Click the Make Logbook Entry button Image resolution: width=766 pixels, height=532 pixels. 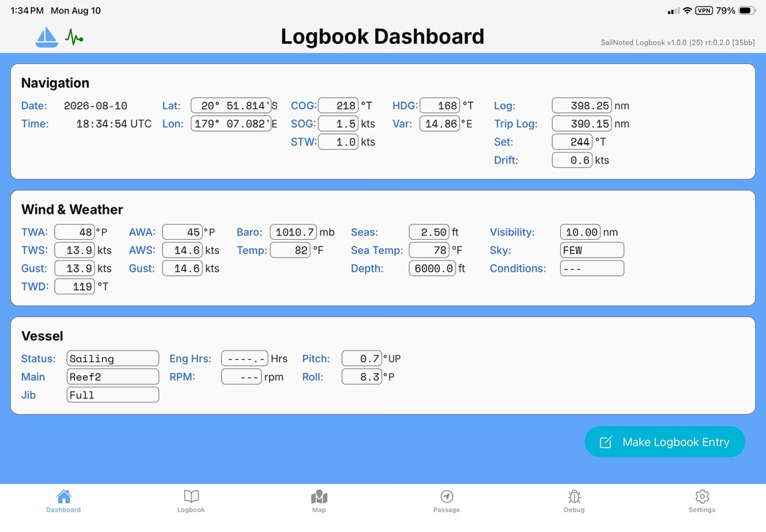coord(665,442)
